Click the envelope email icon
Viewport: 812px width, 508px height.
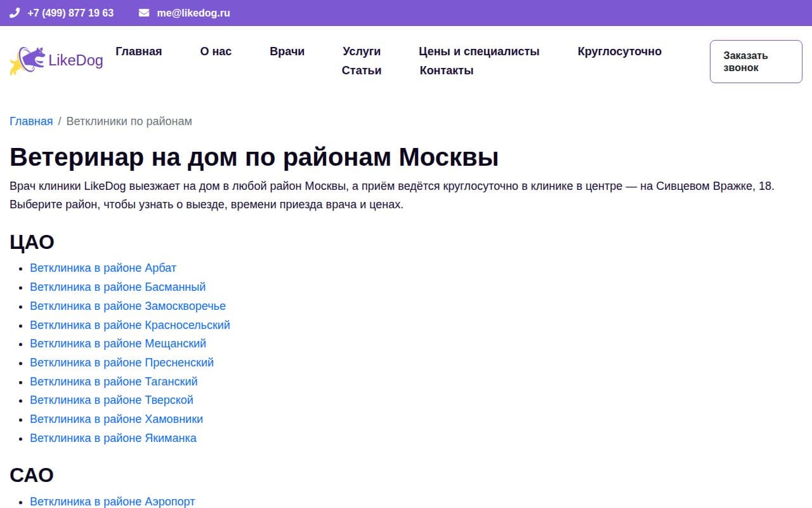coord(144,13)
